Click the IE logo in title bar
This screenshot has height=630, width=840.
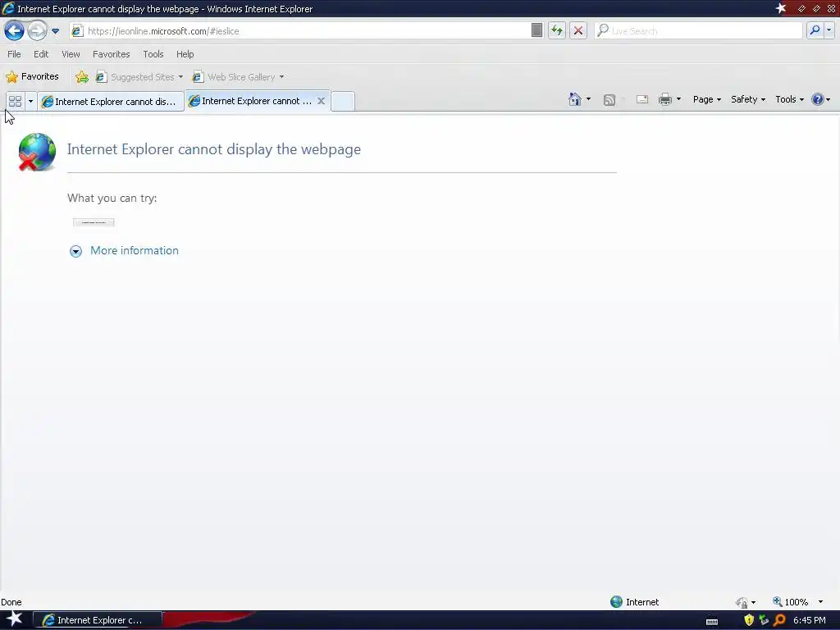point(8,8)
